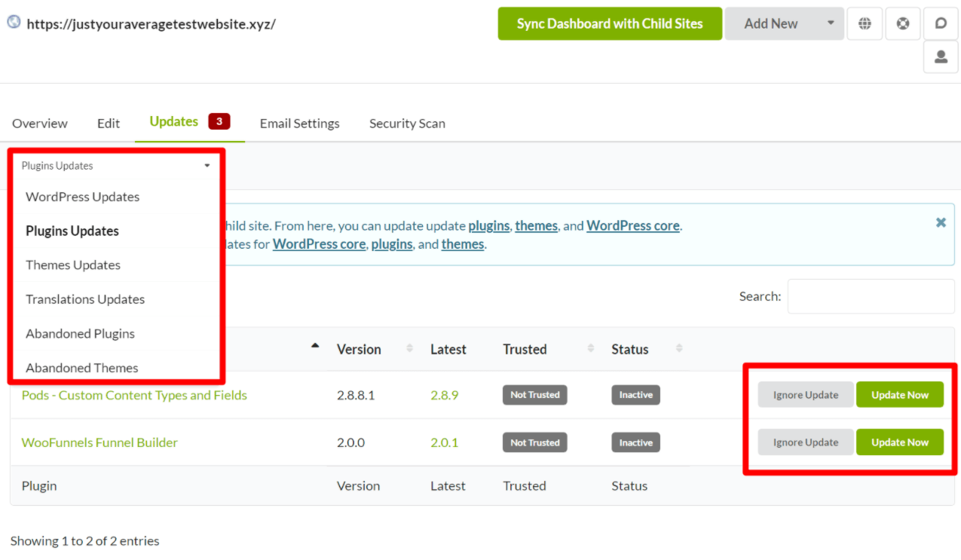Open latest version 2.8.9 link
Image resolution: width=961 pixels, height=560 pixels.
point(445,395)
